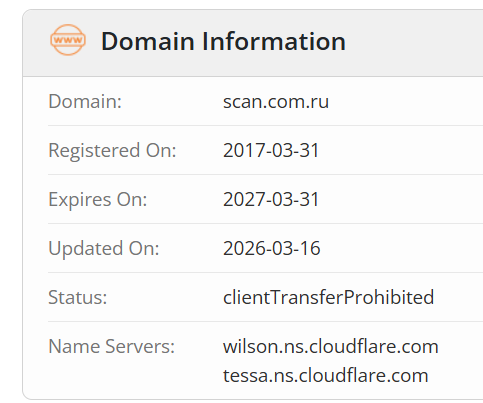Click the gray card header bar
This screenshot has height=403, width=483.
[253, 43]
